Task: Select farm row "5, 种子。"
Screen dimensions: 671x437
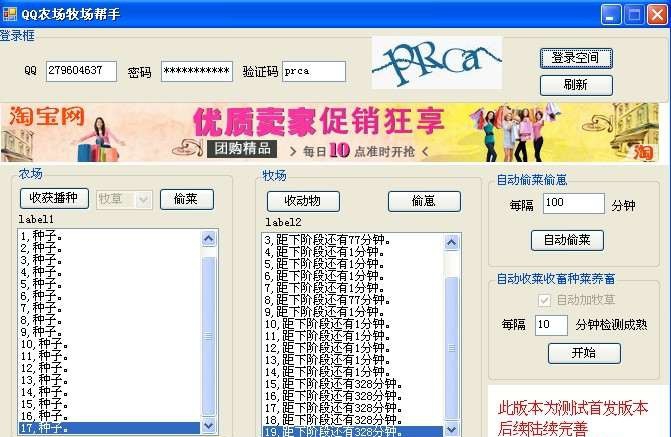Action: [x=109, y=284]
